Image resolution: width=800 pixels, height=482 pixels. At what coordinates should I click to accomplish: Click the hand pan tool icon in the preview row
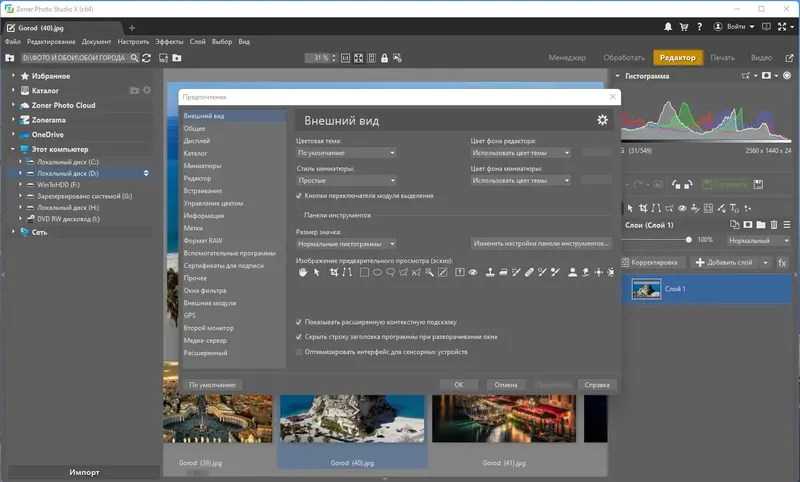(x=303, y=272)
